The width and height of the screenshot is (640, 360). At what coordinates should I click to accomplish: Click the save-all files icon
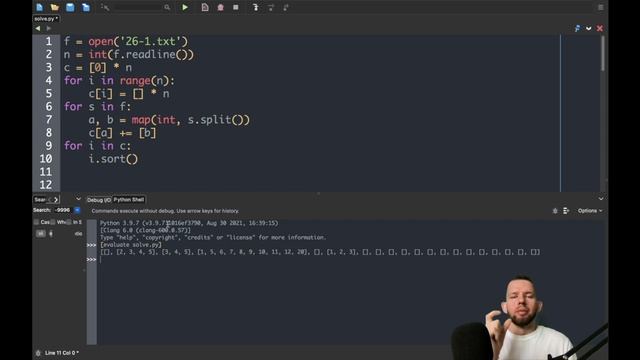pyautogui.click(x=86, y=7)
